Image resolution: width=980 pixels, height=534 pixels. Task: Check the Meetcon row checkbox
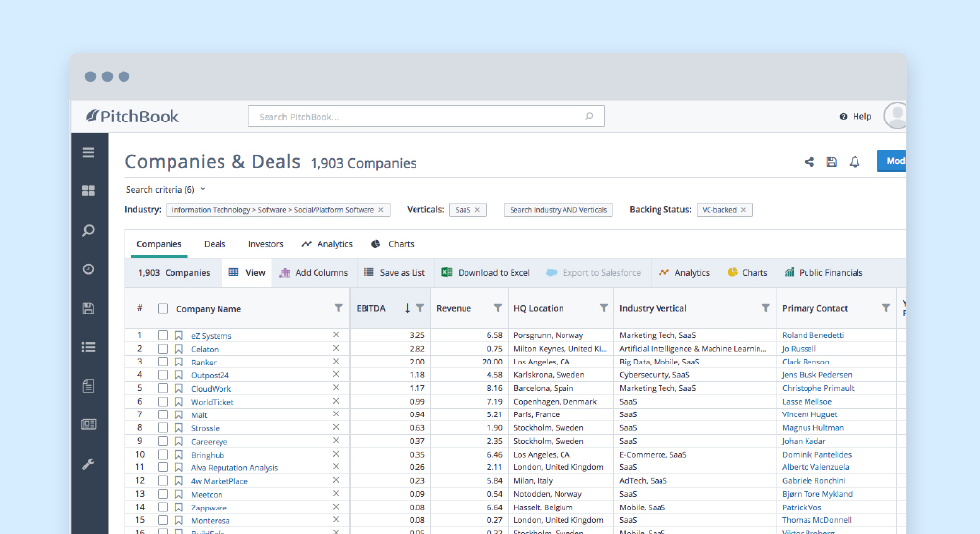pos(163,494)
